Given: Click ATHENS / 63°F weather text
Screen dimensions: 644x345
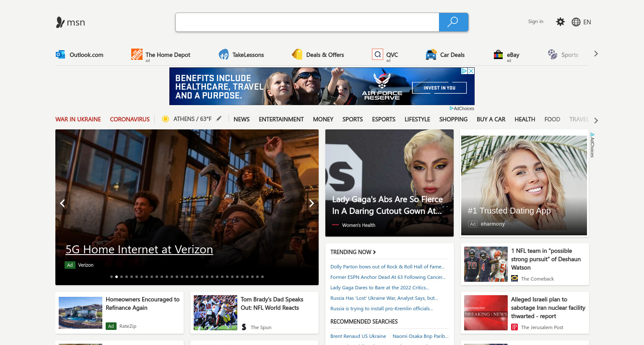Looking at the screenshot, I should (x=192, y=119).
